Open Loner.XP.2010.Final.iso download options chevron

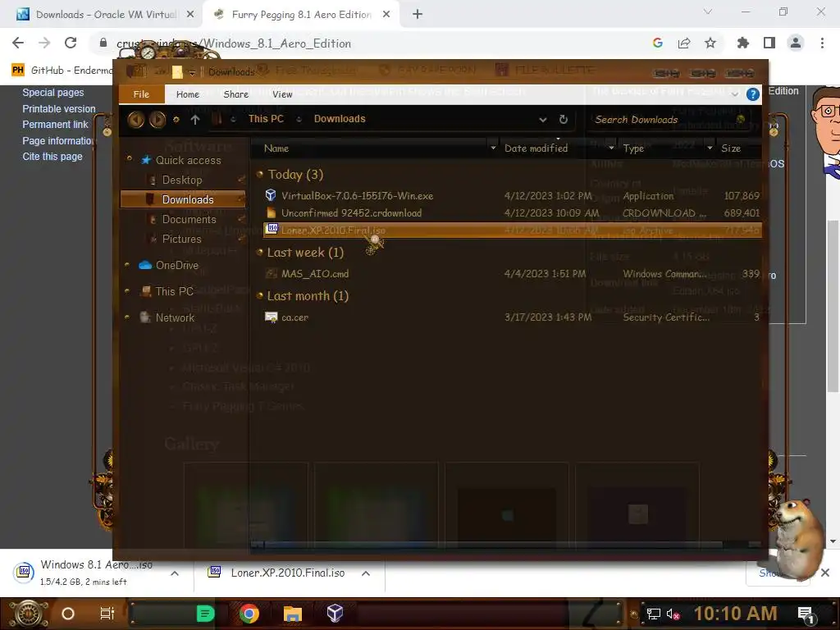(366, 573)
